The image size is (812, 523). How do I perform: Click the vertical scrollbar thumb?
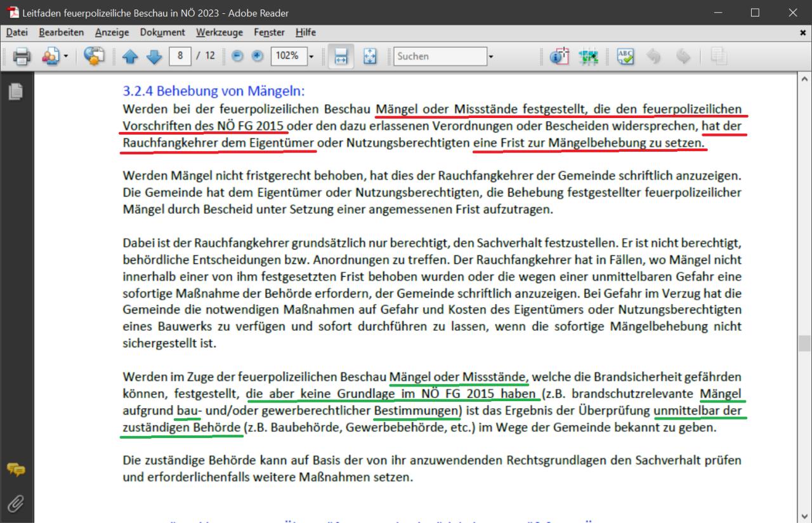(x=804, y=343)
